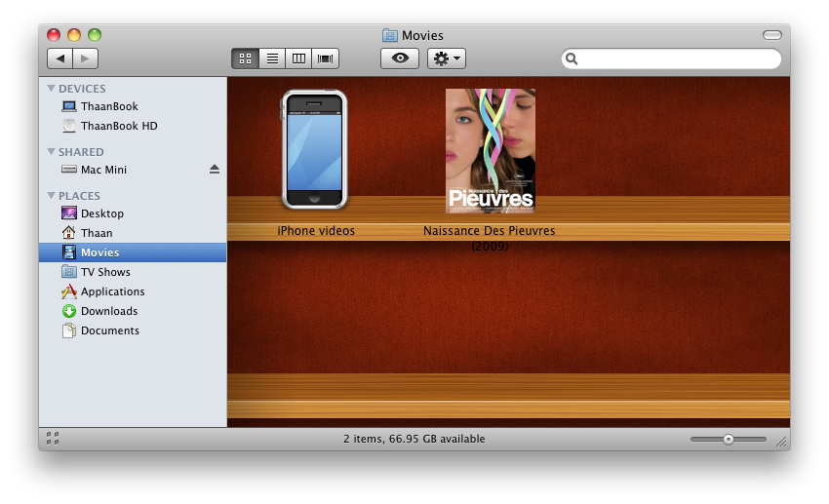Go back with the left arrow button
The width and height of the screenshot is (829, 504).
(59, 58)
